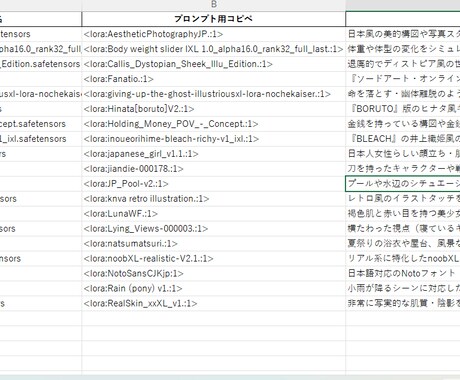Select the 日本語対応のNotoフォント cell
The height and width of the screenshot is (380, 460).
pyautogui.click(x=403, y=274)
